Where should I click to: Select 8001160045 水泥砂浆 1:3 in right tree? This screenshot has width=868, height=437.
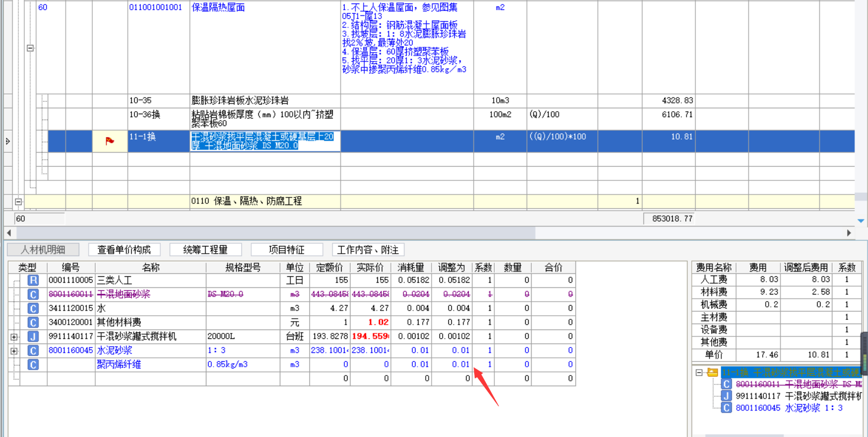pos(789,408)
